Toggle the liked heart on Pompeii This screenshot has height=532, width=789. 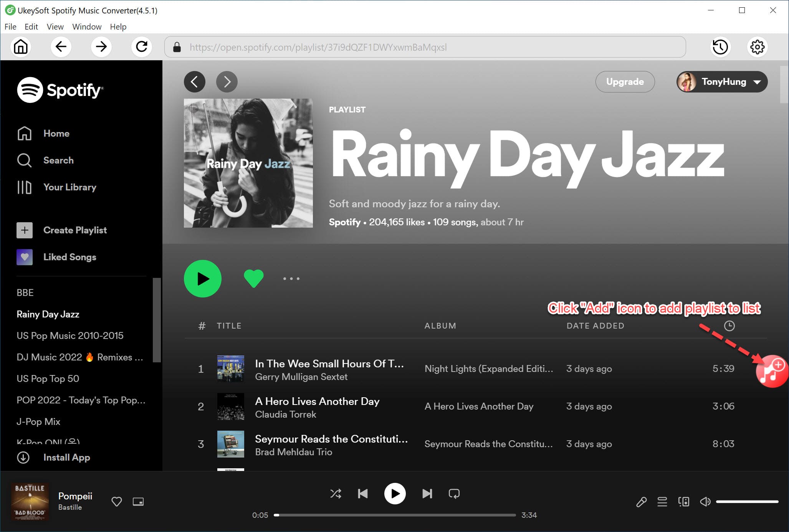[x=117, y=501]
